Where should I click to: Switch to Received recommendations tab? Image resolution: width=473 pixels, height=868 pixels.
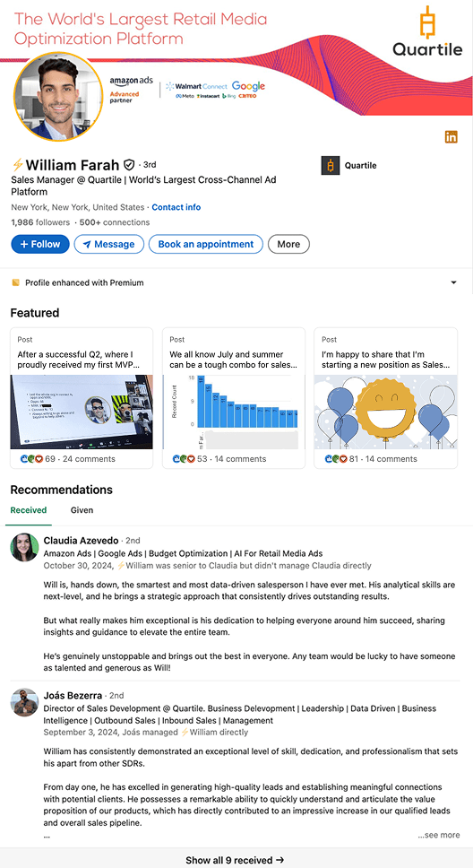pyautogui.click(x=29, y=510)
